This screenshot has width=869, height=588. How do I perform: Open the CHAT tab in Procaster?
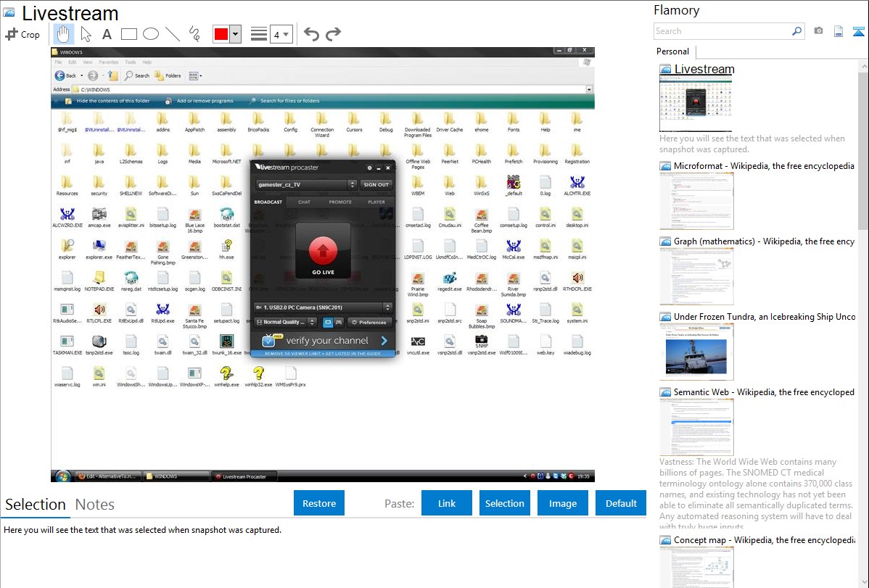(x=304, y=202)
